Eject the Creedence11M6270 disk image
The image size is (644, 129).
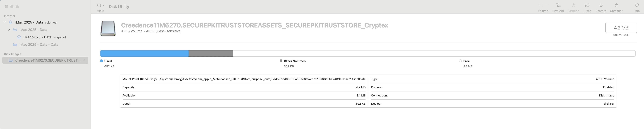click(84, 60)
